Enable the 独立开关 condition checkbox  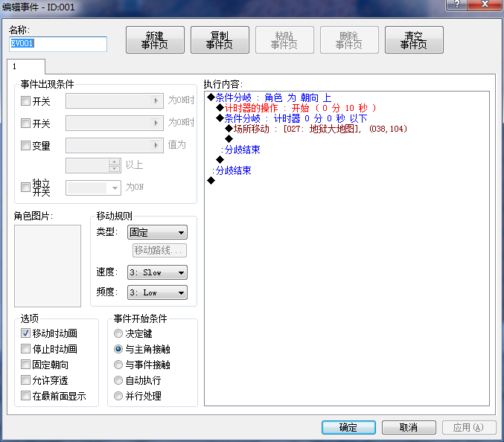(x=25, y=188)
